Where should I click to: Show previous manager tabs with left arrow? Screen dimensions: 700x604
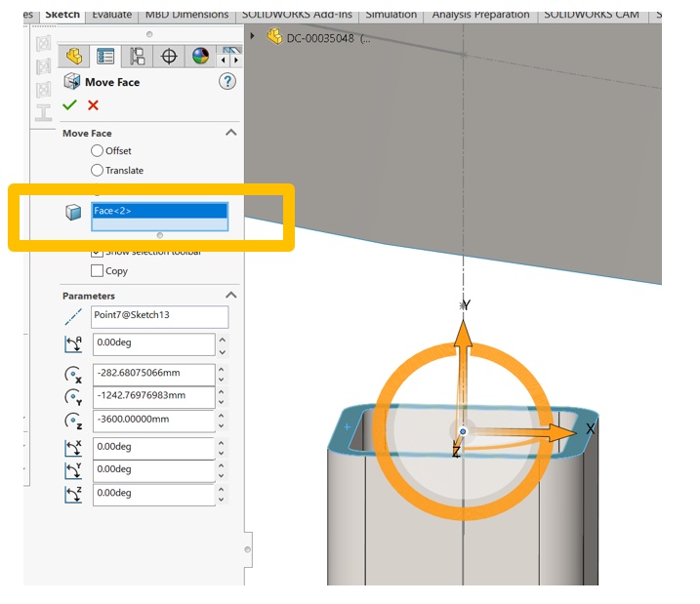[x=224, y=60]
